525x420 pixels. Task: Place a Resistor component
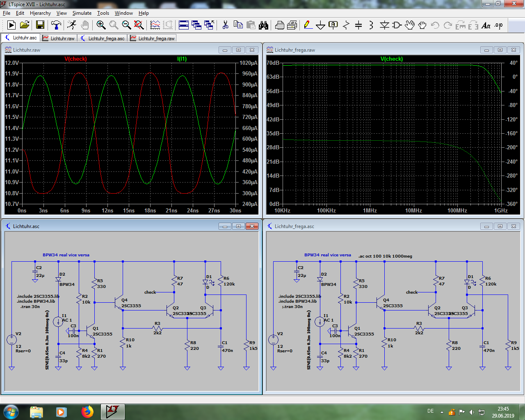point(346,25)
